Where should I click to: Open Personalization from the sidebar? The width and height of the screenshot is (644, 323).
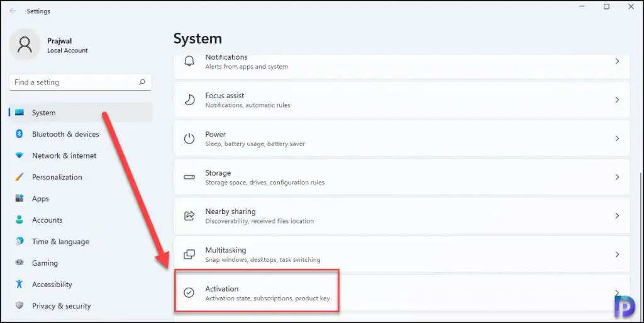tap(57, 177)
